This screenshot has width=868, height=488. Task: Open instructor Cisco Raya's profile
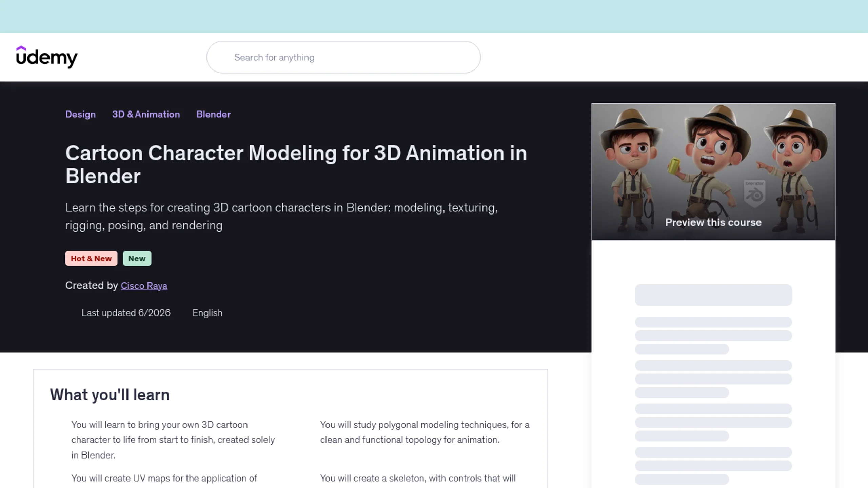click(x=144, y=286)
